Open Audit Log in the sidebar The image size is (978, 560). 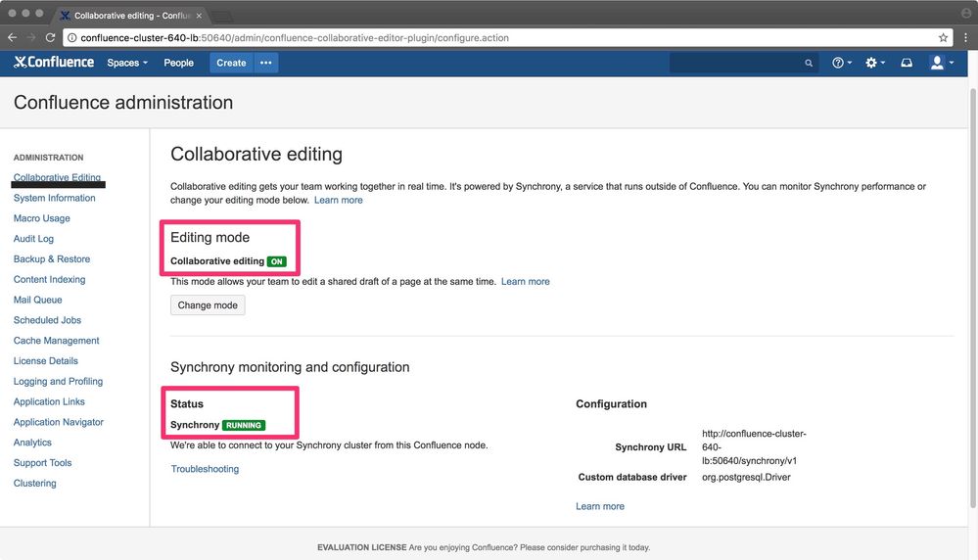(x=33, y=238)
